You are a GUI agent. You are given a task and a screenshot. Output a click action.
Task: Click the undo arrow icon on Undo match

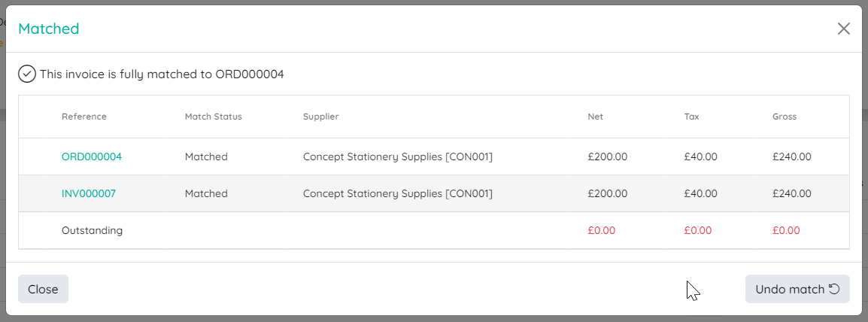[834, 289]
